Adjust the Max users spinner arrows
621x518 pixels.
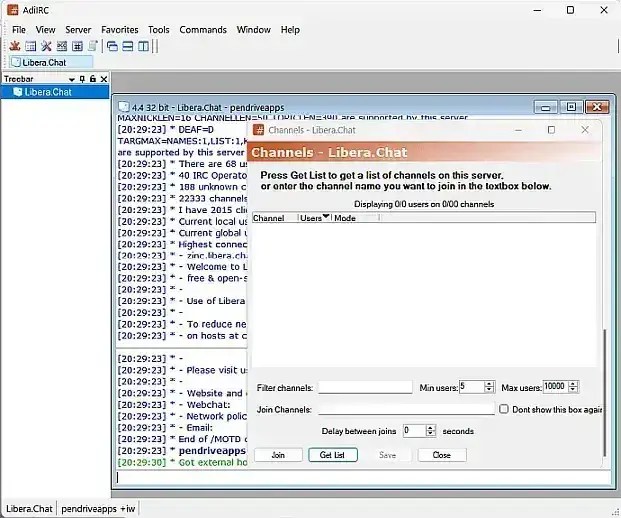click(x=573, y=387)
